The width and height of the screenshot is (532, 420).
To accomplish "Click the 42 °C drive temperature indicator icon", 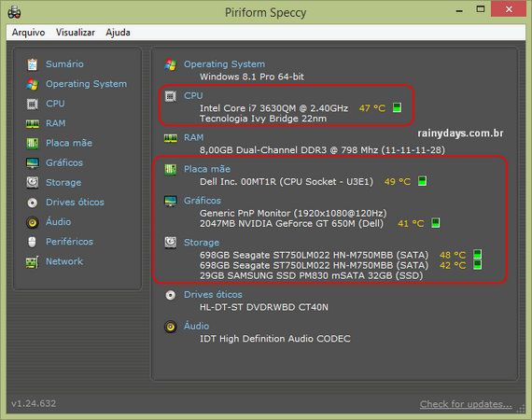I will (477, 265).
